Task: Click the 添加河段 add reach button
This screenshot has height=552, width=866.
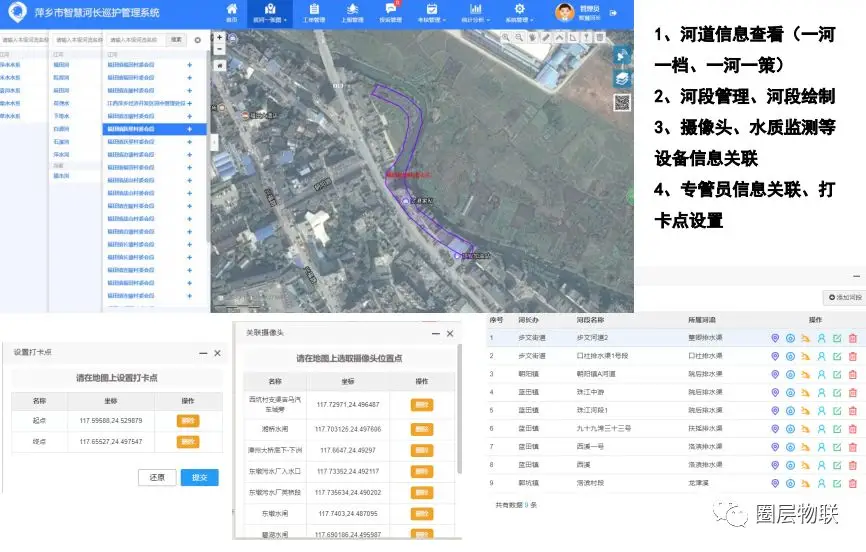Action: click(x=844, y=297)
